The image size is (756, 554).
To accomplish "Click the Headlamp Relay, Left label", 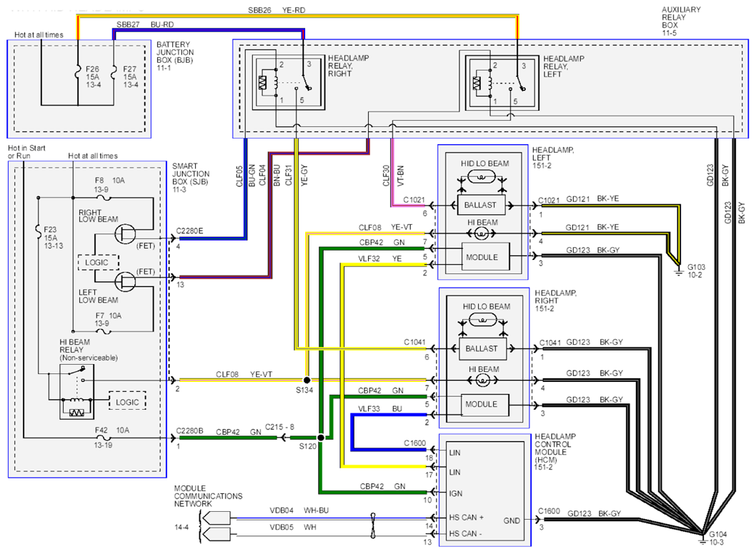I will [x=564, y=66].
